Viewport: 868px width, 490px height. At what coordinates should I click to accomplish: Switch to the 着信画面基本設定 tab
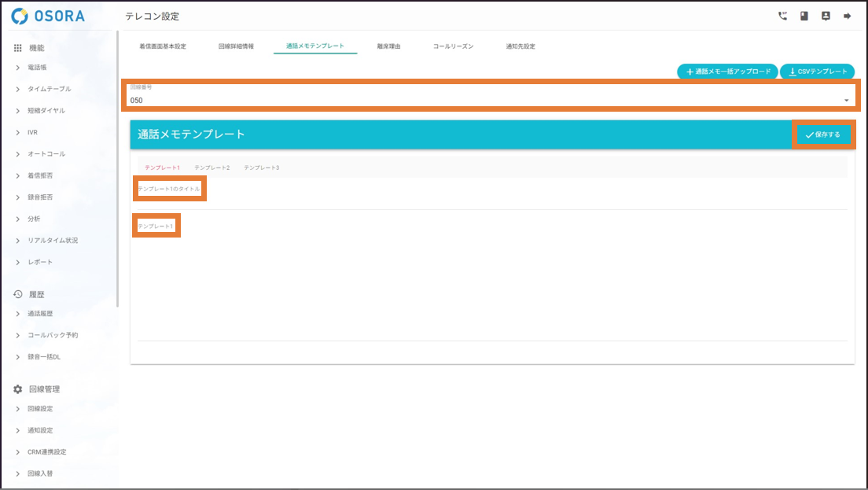163,46
